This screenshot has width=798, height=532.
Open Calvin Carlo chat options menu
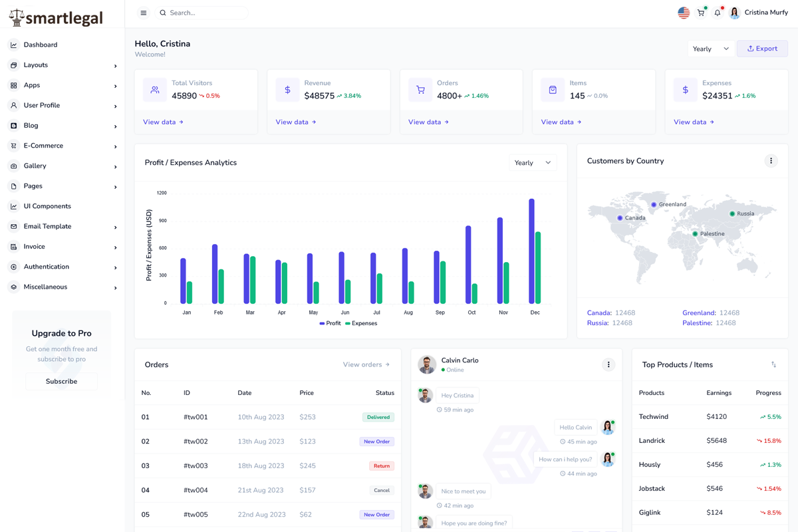[608, 364]
